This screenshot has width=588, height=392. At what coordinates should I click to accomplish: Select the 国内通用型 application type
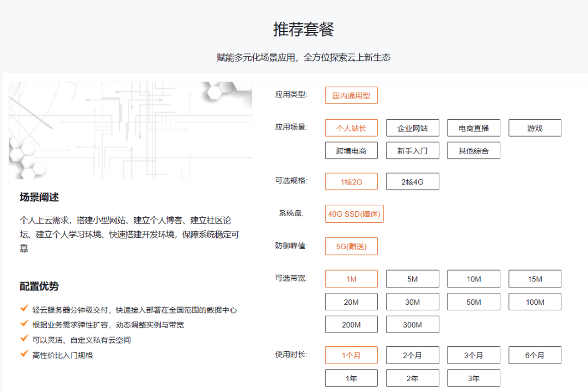(x=351, y=95)
